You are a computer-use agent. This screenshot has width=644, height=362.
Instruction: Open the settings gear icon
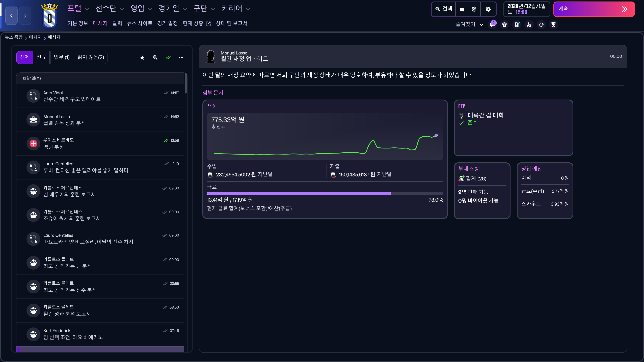tap(488, 9)
